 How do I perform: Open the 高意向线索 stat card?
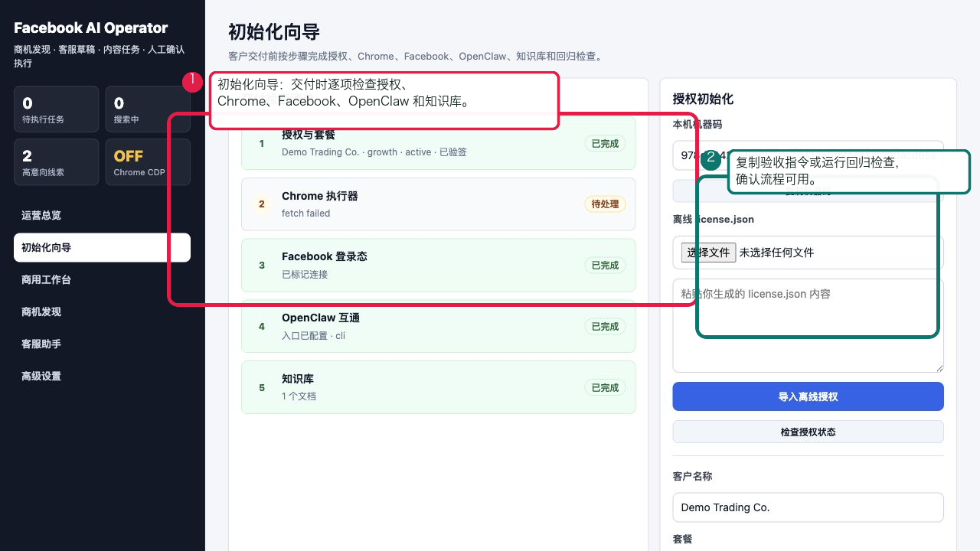point(57,162)
